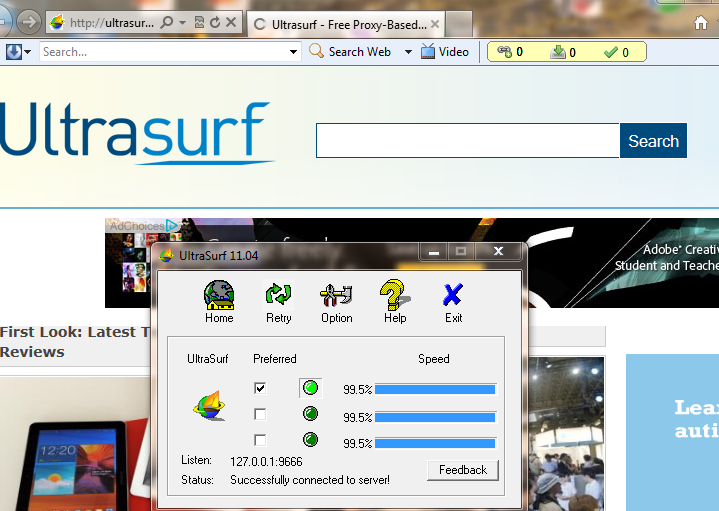This screenshot has height=511, width=719.
Task: Open UltraSurf Help question mark icon
Action: (394, 294)
